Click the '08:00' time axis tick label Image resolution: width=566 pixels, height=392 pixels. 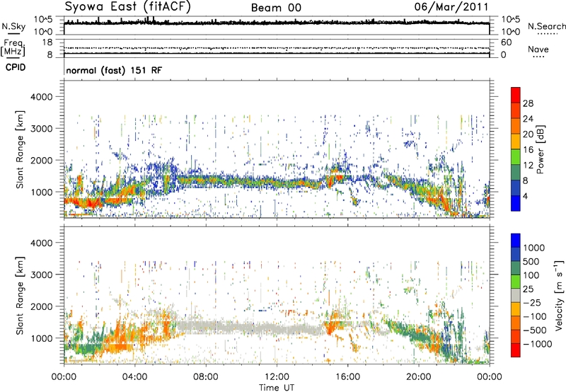tap(206, 377)
